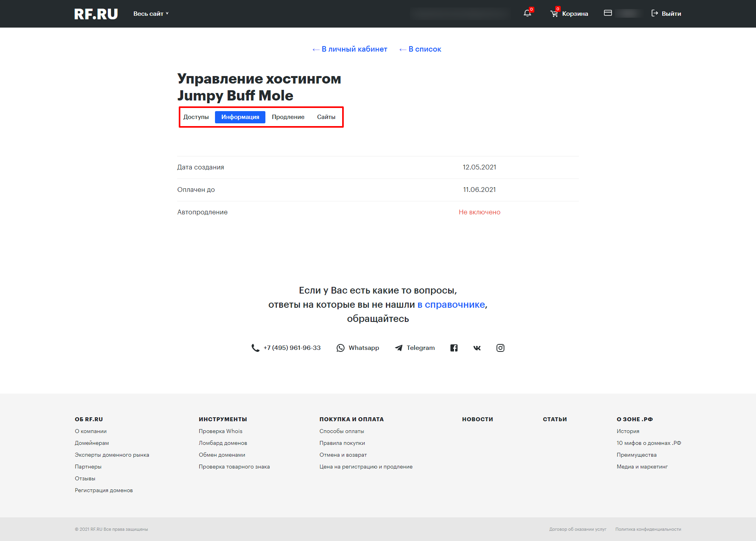
Task: Open the Instagram social icon
Action: [500, 348]
